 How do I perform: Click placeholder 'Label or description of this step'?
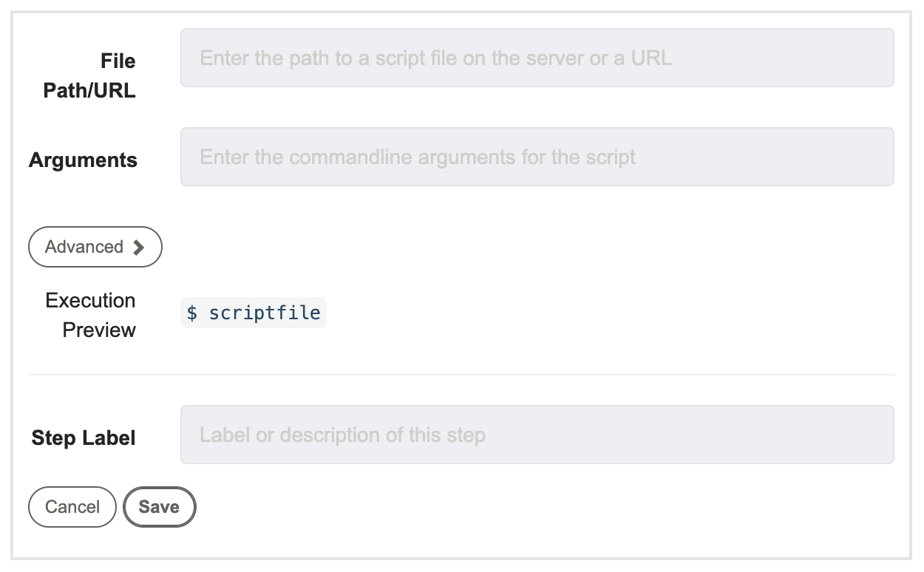coord(342,435)
